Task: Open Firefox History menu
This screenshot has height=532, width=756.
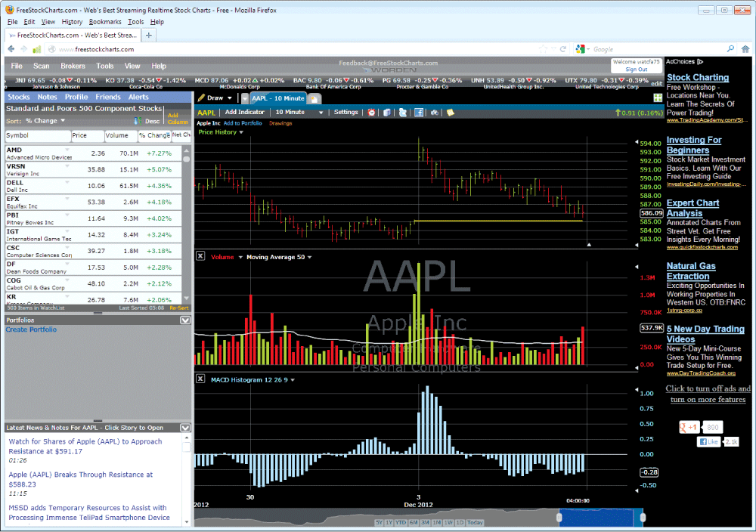Action: [x=72, y=22]
